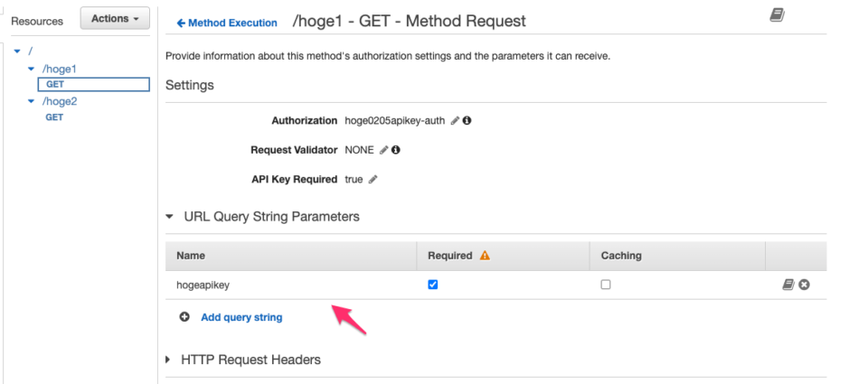This screenshot has height=384, width=868.
Task: Collapse the /hoge1 resource tree node
Action: coord(32,69)
